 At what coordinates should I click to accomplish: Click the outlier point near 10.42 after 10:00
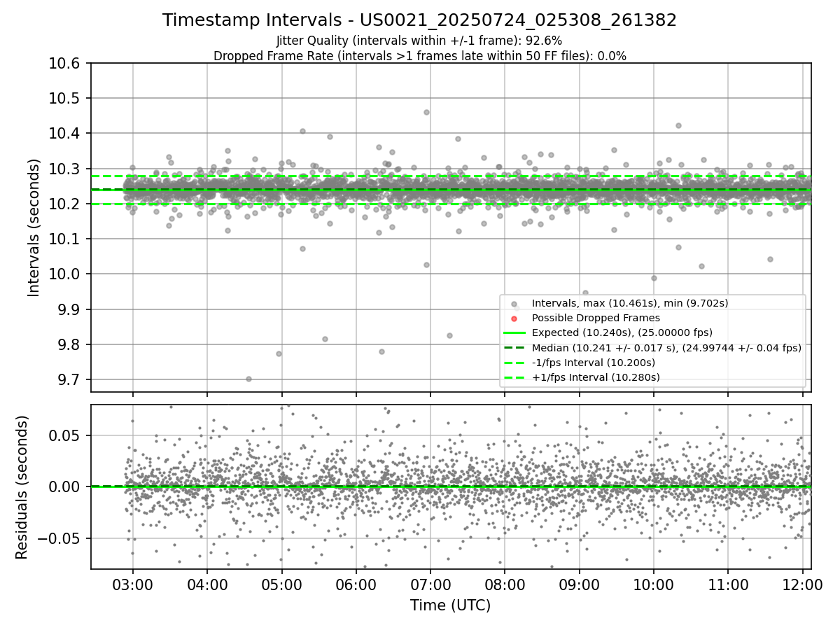(678, 126)
